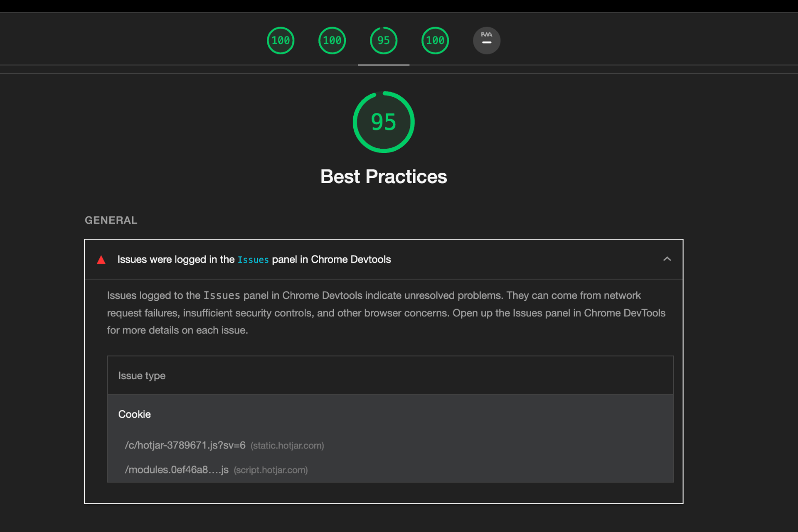Click the red warning triangle icon

[101, 260]
